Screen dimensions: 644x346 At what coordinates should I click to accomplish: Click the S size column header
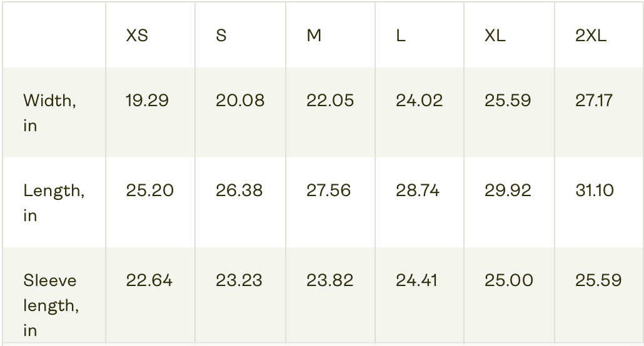click(221, 36)
